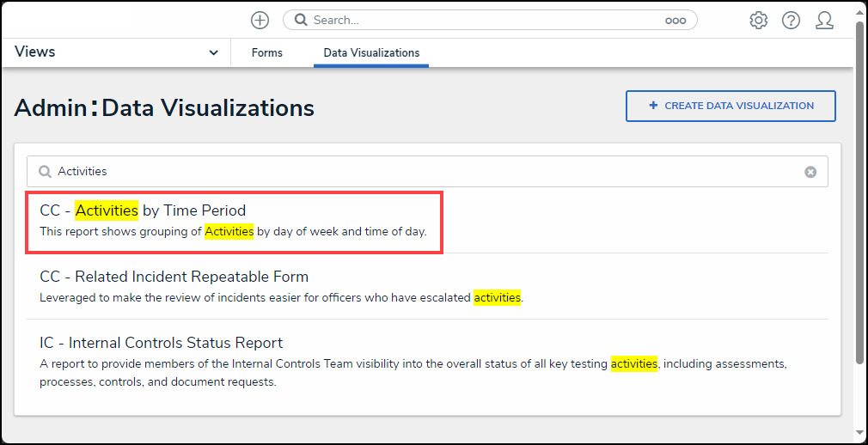Open IC - Internal Controls Status Report

[x=161, y=343]
